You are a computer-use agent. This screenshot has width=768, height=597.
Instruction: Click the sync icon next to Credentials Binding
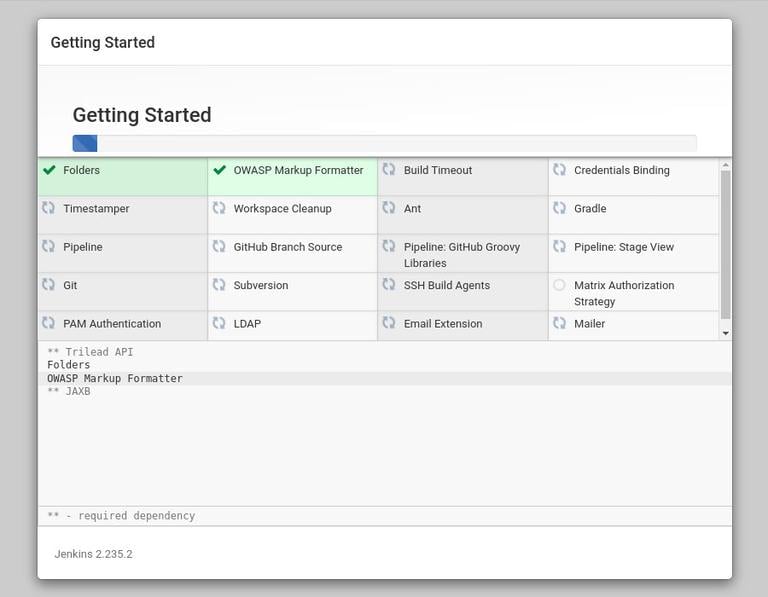point(559,170)
